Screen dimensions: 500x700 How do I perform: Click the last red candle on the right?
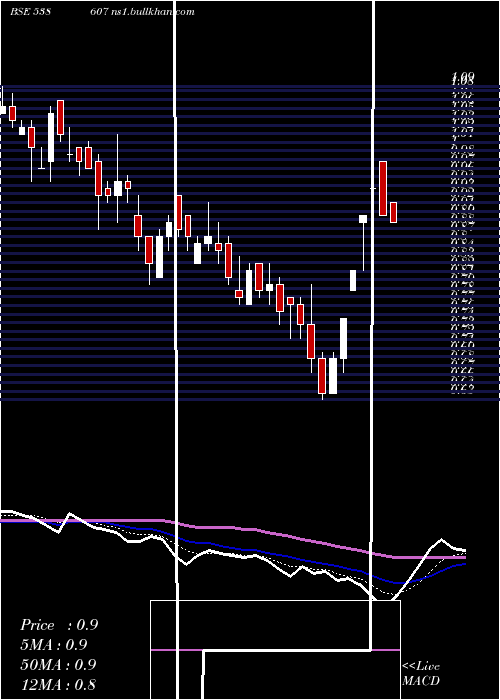pos(393,212)
